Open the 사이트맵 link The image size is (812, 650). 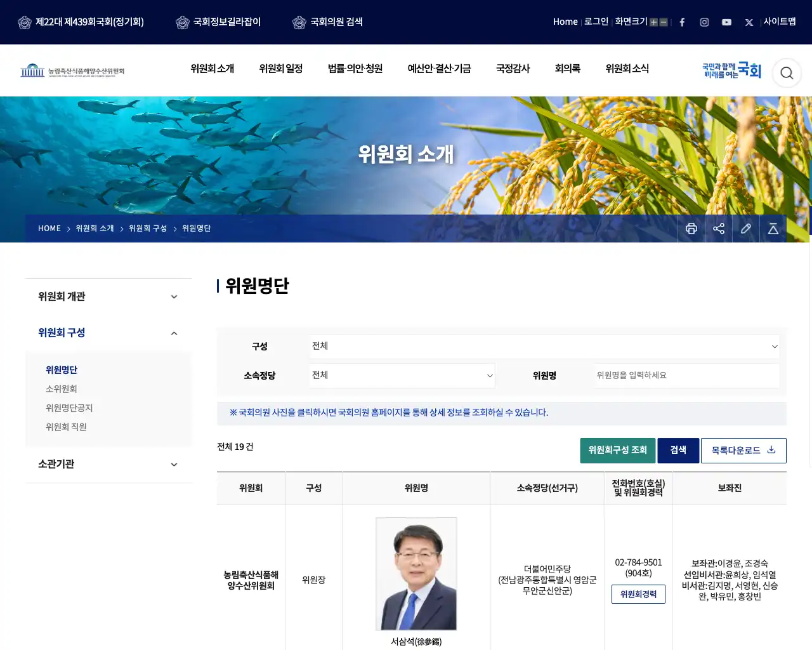780,22
